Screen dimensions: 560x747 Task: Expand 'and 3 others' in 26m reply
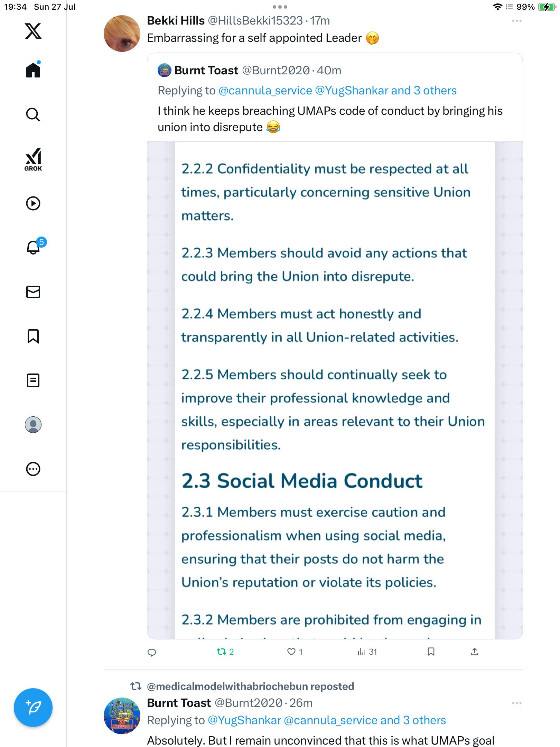(x=413, y=720)
